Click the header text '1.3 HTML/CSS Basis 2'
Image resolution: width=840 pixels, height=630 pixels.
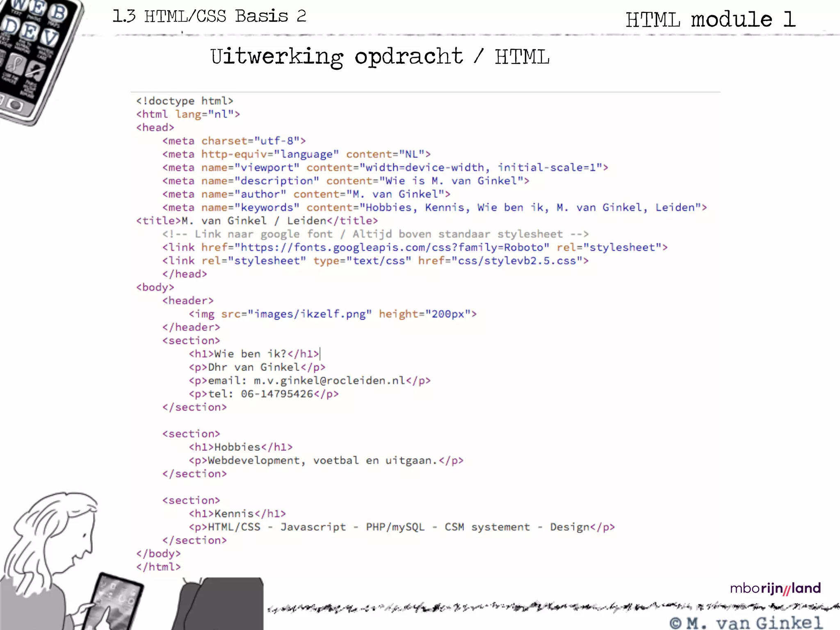tap(210, 16)
